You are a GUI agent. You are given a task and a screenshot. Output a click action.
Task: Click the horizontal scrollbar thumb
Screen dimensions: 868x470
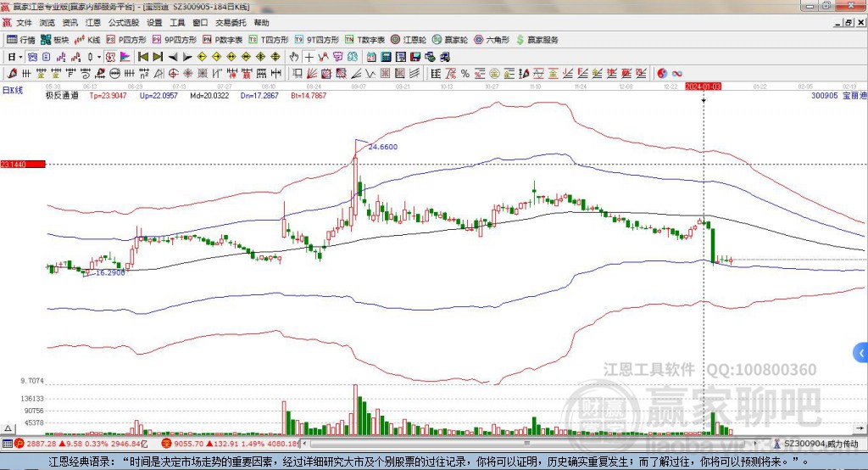526,444
